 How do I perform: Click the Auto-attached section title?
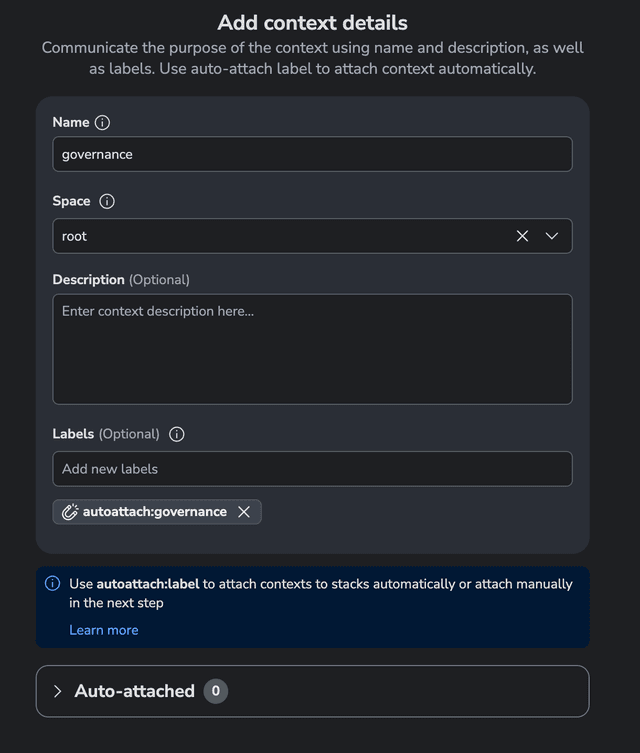[x=134, y=691]
